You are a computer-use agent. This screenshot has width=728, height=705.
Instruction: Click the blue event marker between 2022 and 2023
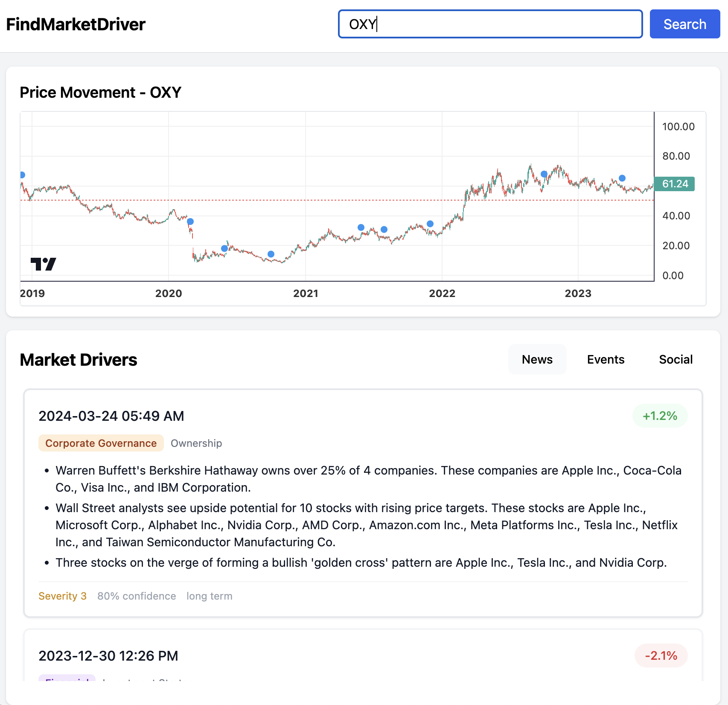point(544,174)
